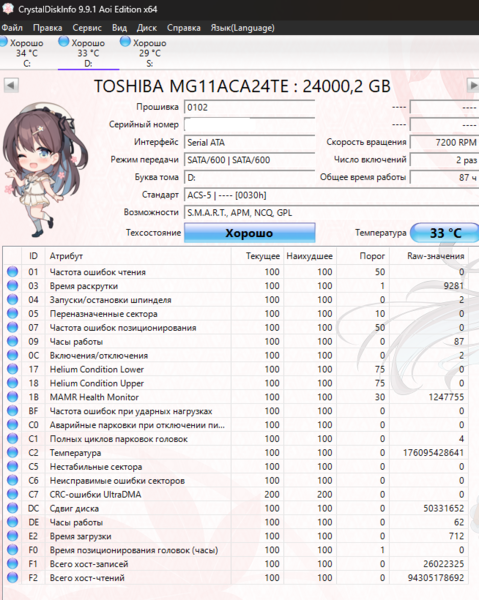Screen dimensions: 479x600
Task: Click status orb for ID DE Часы работы
Action: tap(13, 522)
